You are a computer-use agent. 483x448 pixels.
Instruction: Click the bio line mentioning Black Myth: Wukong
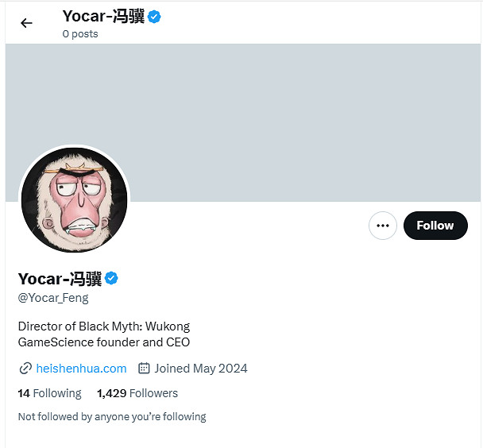pos(104,326)
